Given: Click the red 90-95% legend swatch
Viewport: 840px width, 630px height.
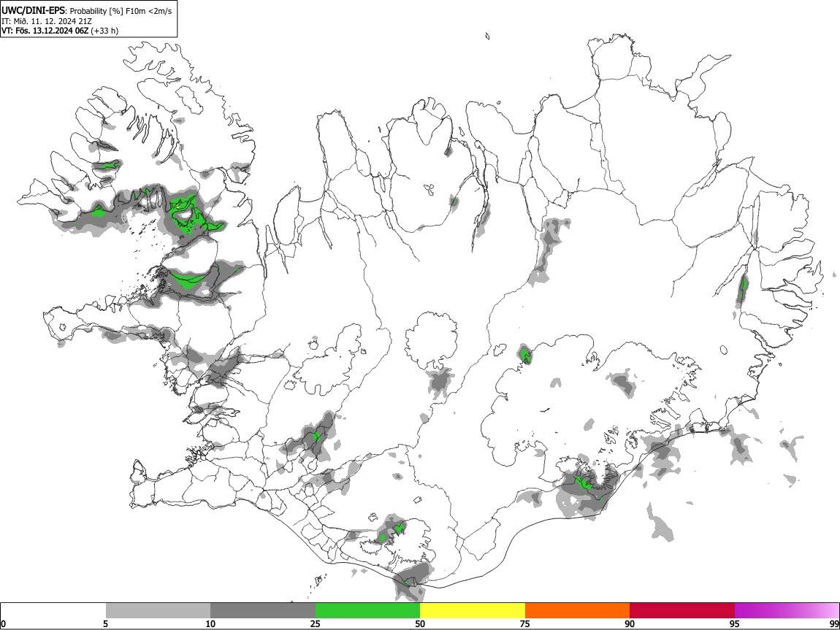Looking at the screenshot, I should tap(682, 610).
